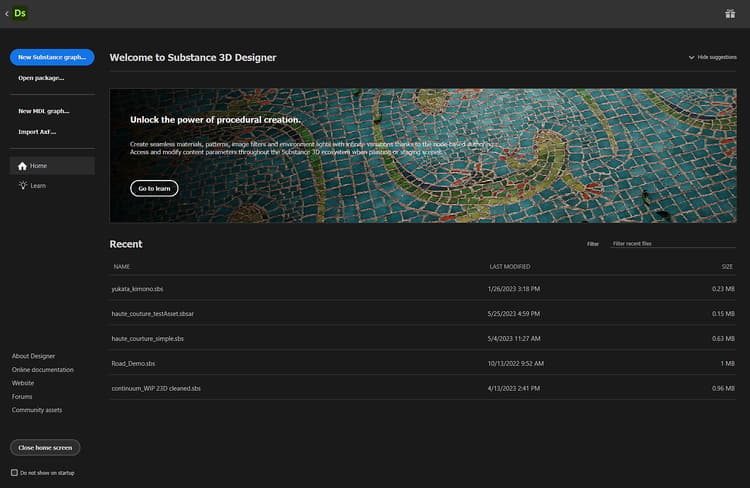The height and width of the screenshot is (488, 750).
Task: Click the back arrow beside the Ds logo
Action: coord(7,14)
